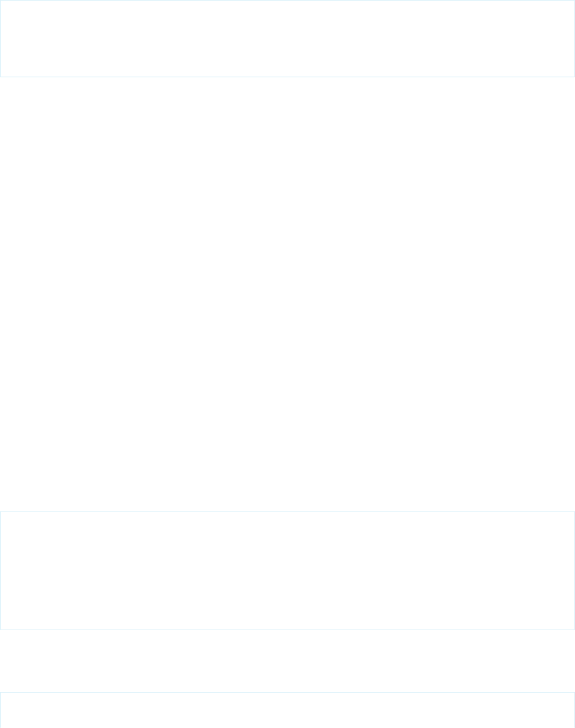Screen dimensions: 575x728
Task: Click the left edge of the middle box
Action: pyautogui.click(x=0, y=570)
